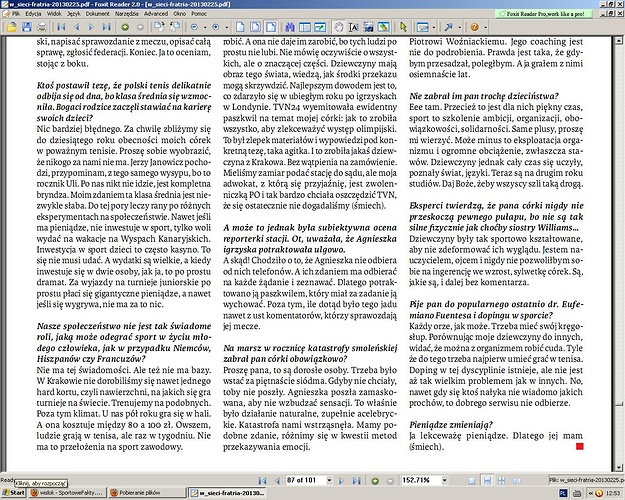The image size is (625, 500).
Task: Click the Open file folder icon
Action: (x=12, y=27)
